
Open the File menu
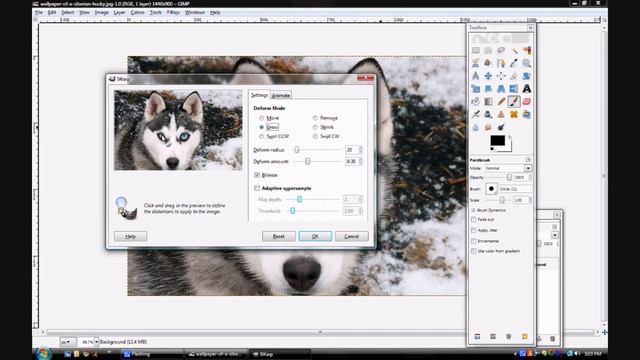tap(39, 13)
